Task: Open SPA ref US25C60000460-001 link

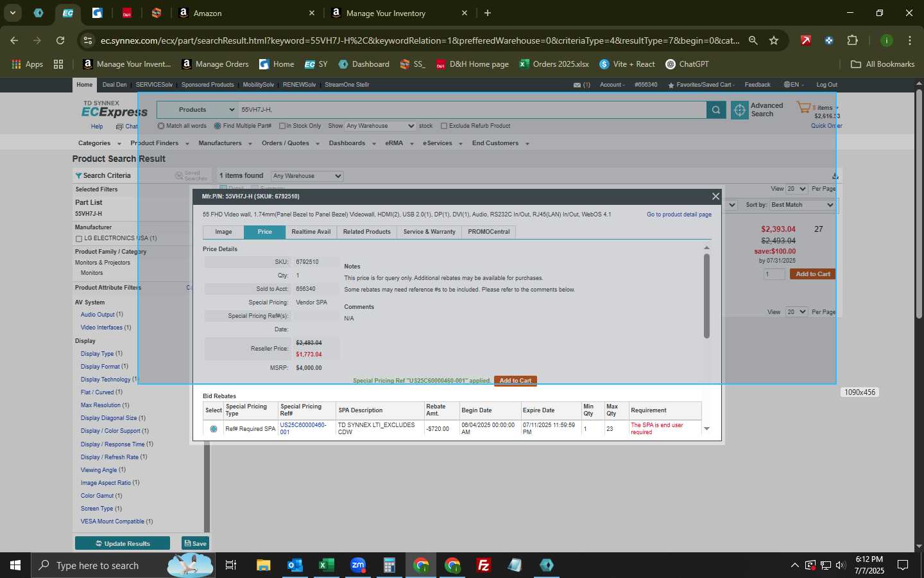Action: coord(303,428)
